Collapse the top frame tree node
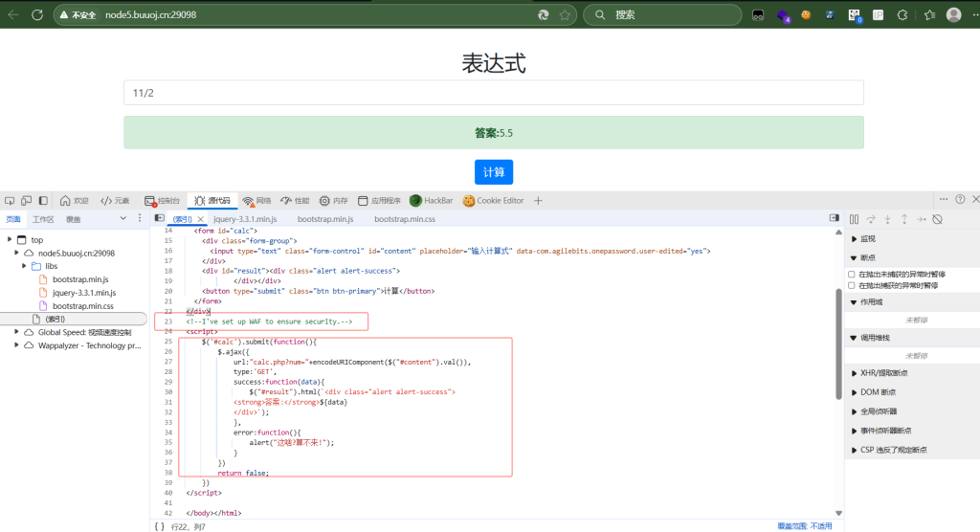Image resolution: width=980 pixels, height=532 pixels. 10,239
